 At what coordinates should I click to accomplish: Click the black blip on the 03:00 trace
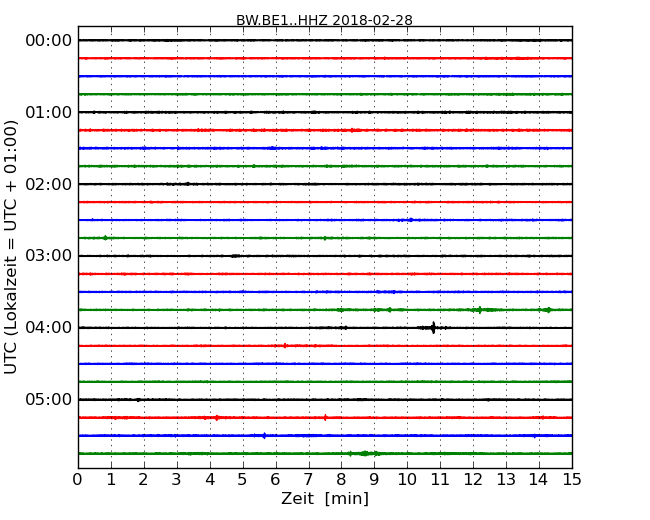235,256
